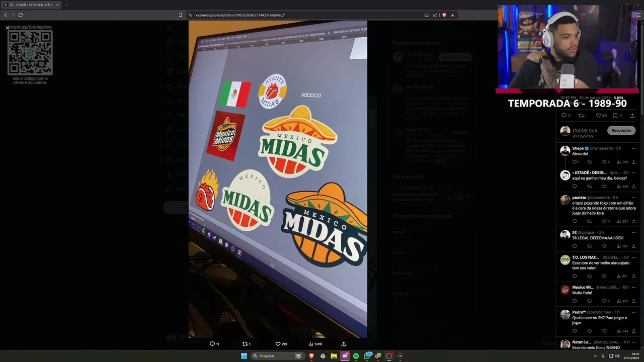This screenshot has height=362, width=644.
Task: Open WhatsApp from taskbar
Action: pyautogui.click(x=367, y=356)
